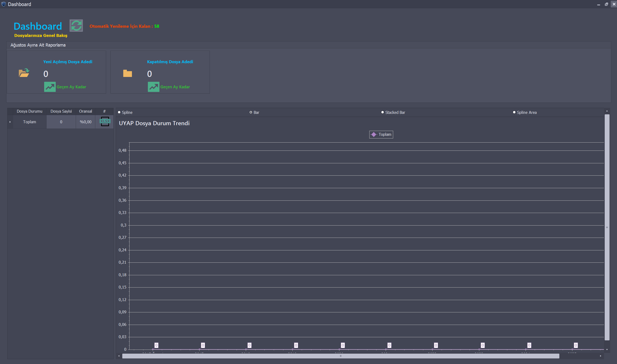
Task: Click the chart scrollbar right arrow
Action: pos(601,356)
